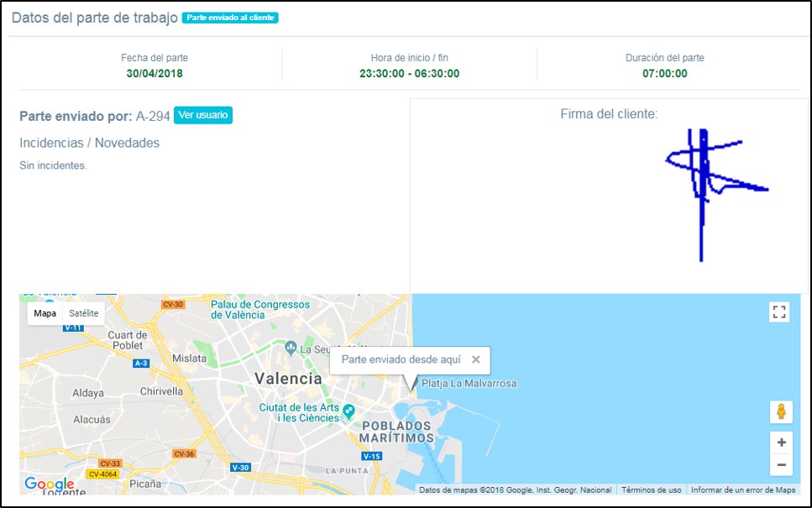
Task: Click the 'Aldaya' label on map
Action: [88, 394]
